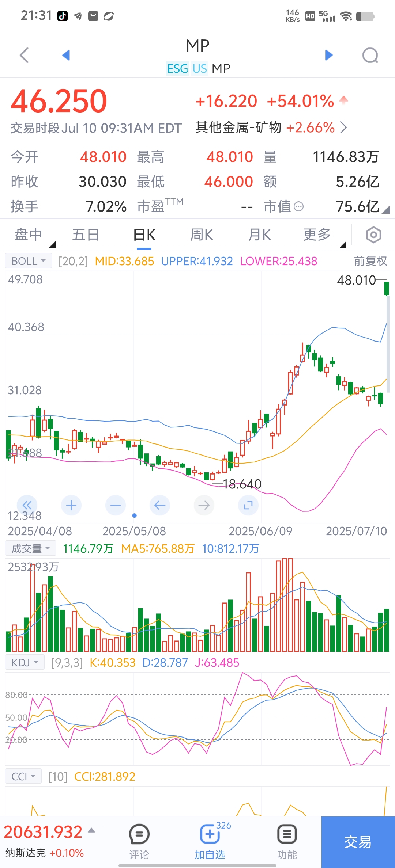Open chart settings hexagon icon
This screenshot has height=868, width=395.
(x=373, y=235)
